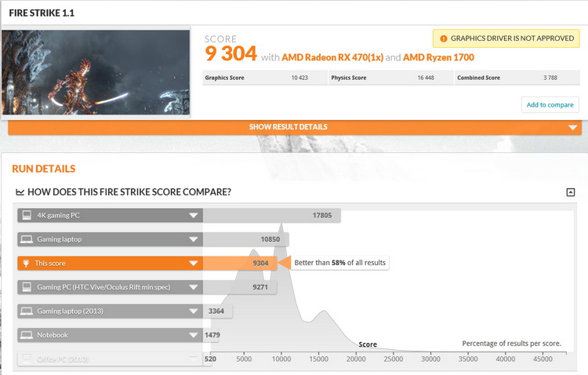Click the Gaming PC HTC Vive desktop icon
Screen dimensions: 588x375
[27, 287]
